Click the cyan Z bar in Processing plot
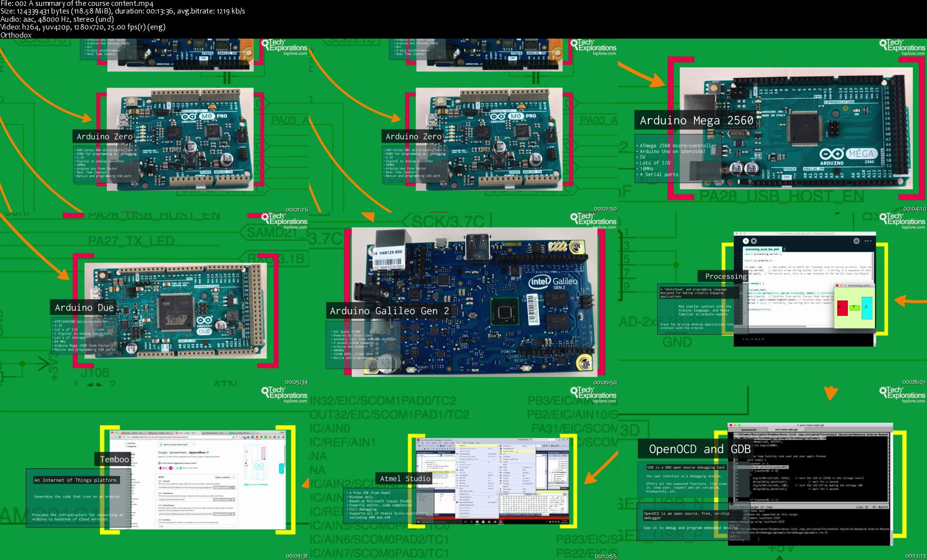The height and width of the screenshot is (560, 927). pos(867,308)
